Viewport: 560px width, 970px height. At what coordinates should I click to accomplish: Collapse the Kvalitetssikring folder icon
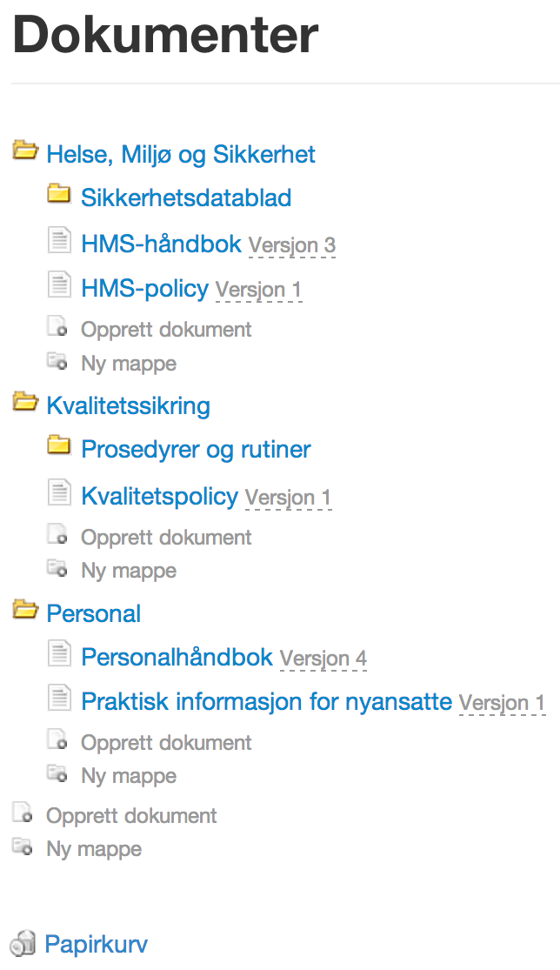tap(25, 402)
